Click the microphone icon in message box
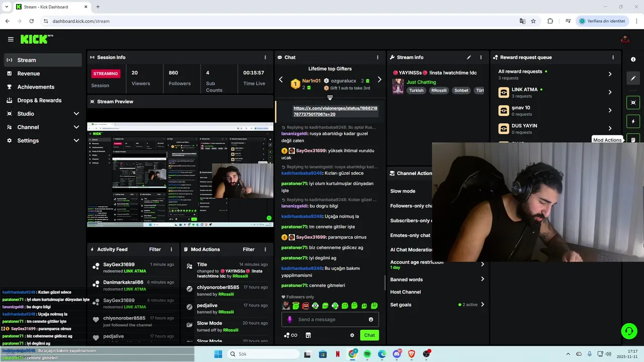This screenshot has width=644, height=362. (289, 319)
